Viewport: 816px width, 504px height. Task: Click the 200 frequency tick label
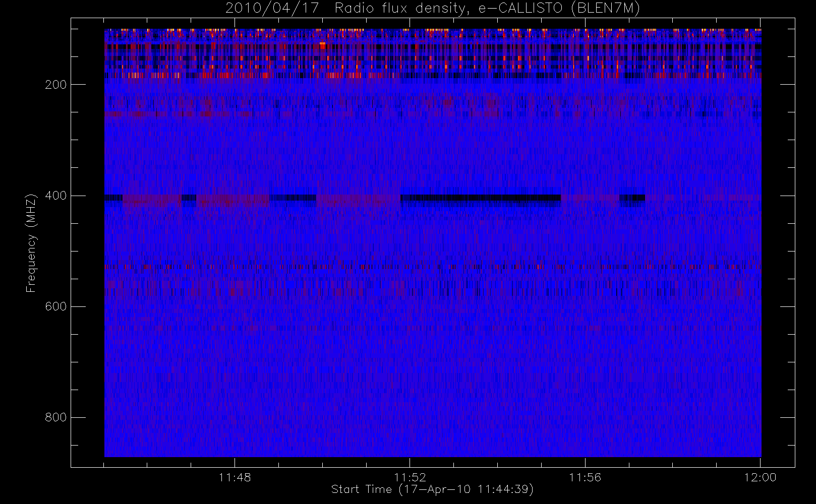coord(55,85)
